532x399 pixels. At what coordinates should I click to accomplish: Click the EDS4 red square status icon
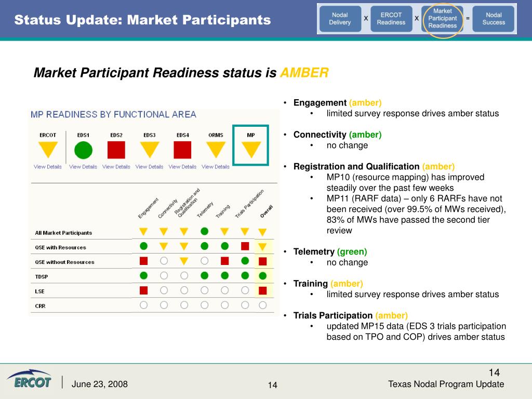click(x=182, y=150)
